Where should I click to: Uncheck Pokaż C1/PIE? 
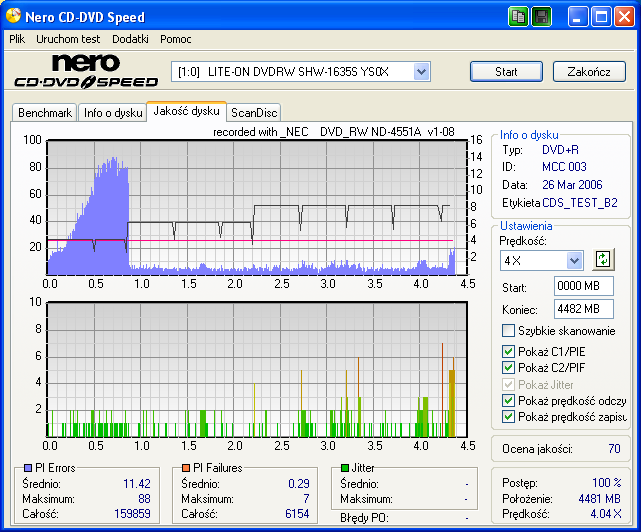[508, 351]
